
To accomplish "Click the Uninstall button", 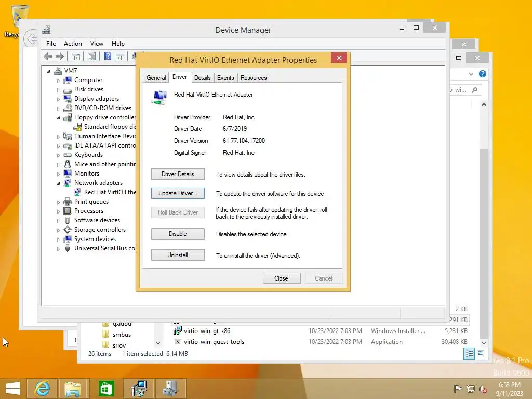I will [x=178, y=255].
